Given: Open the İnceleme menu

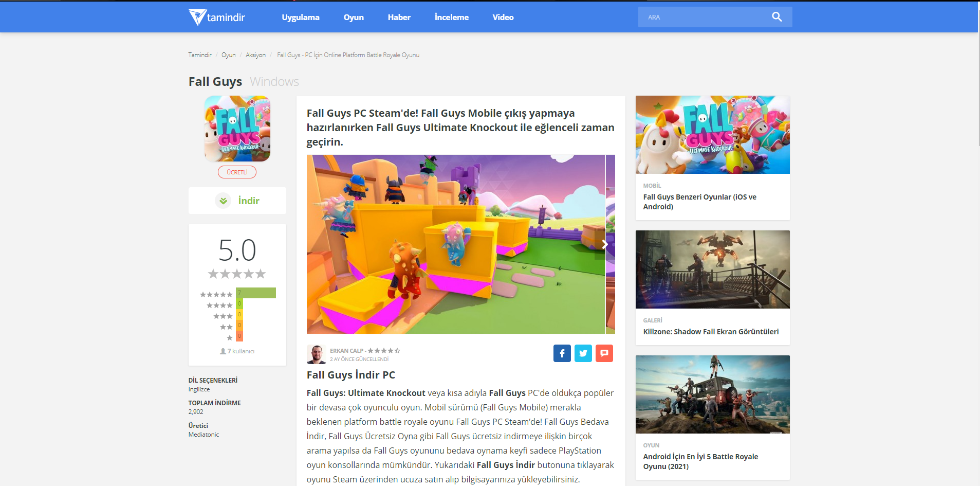Looking at the screenshot, I should (452, 17).
